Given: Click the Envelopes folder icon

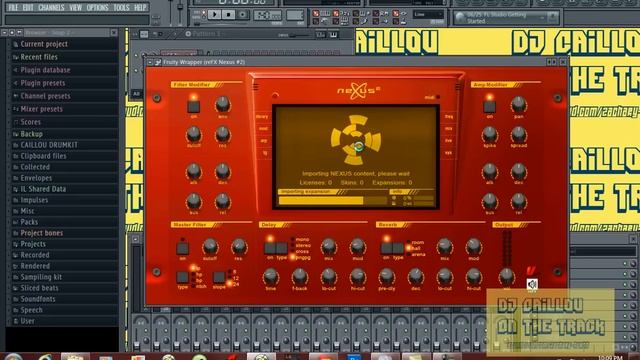Looking at the screenshot, I should tap(16, 178).
